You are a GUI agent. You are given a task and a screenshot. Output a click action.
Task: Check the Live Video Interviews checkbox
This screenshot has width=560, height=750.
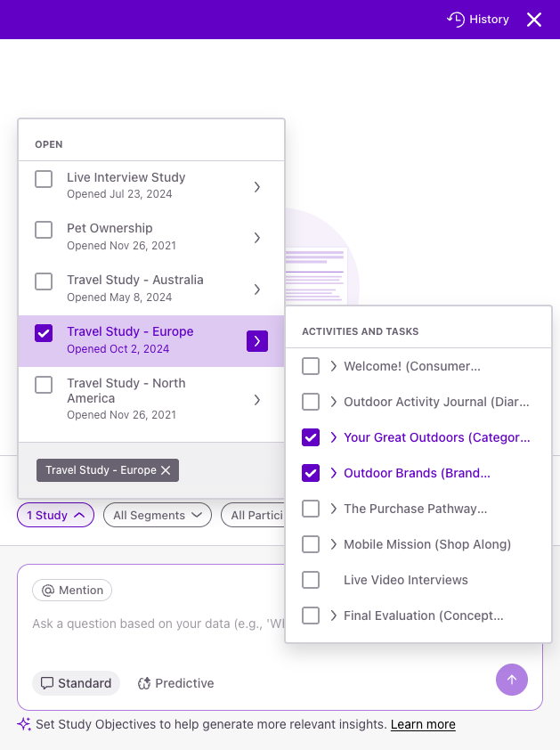[x=311, y=580]
